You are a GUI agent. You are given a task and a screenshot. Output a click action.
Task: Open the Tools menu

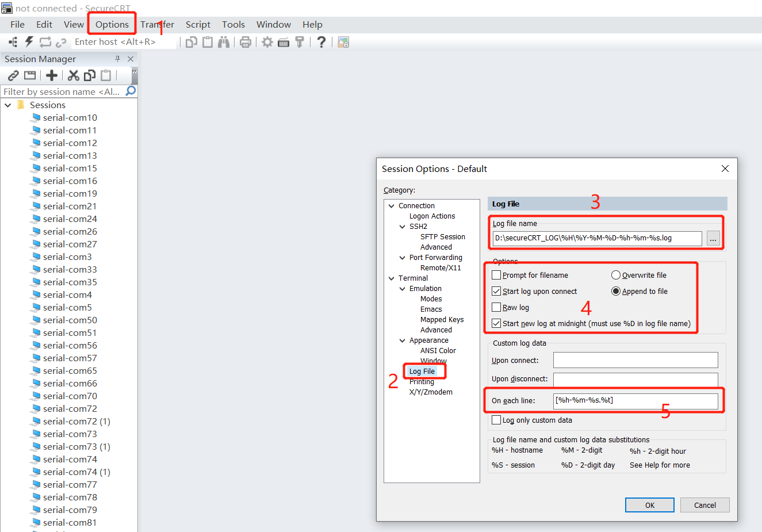pyautogui.click(x=233, y=24)
